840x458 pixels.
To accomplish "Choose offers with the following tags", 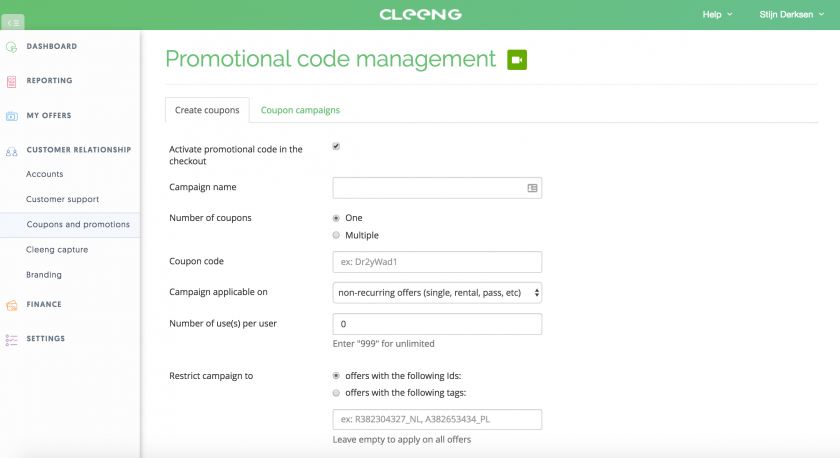I will click(336, 393).
